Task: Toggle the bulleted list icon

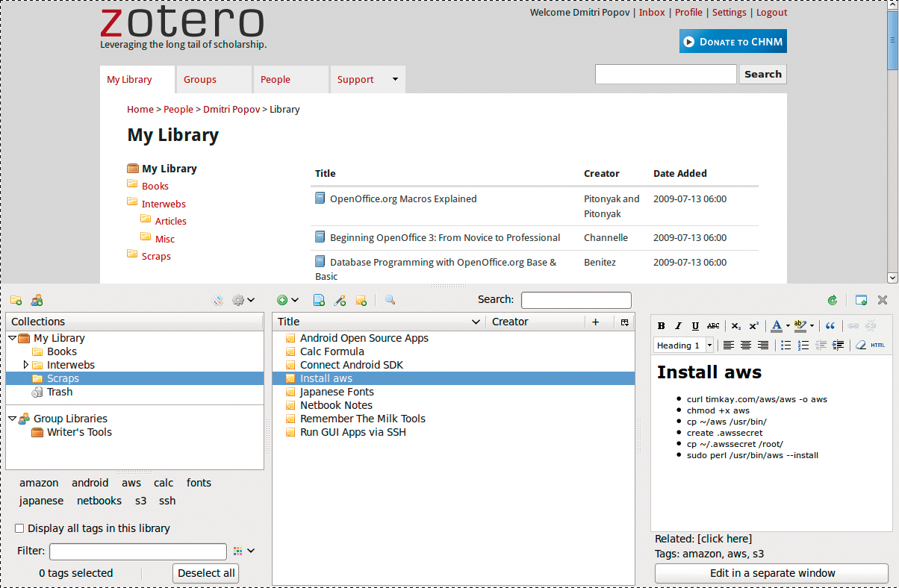Action: [x=786, y=345]
